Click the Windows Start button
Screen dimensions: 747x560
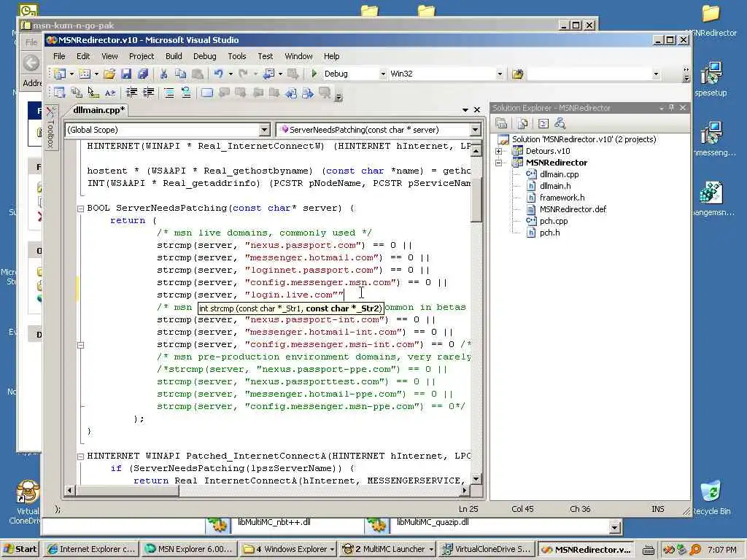point(20,549)
